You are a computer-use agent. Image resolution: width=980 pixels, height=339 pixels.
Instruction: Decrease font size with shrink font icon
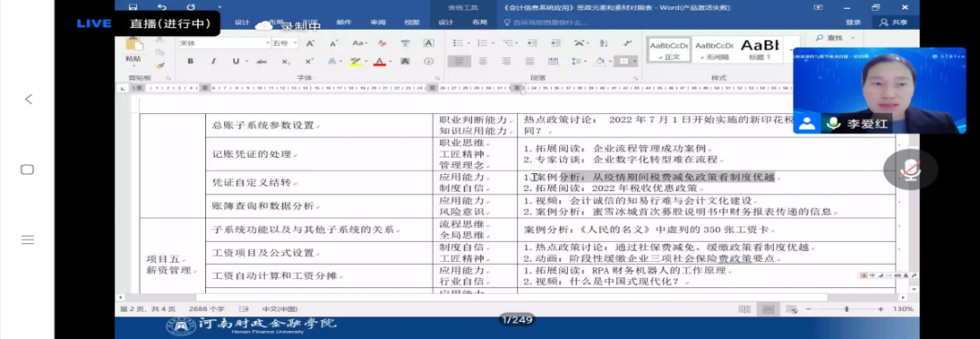333,44
